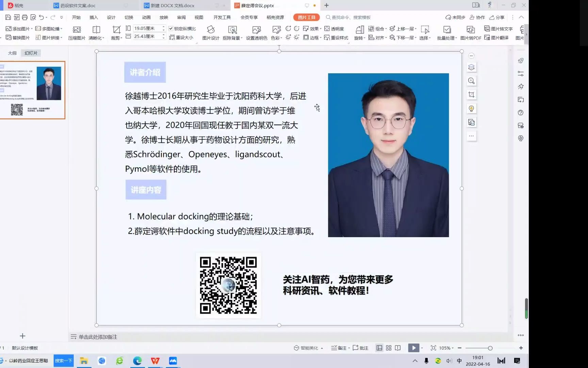Click the zoom in plus button

521,348
